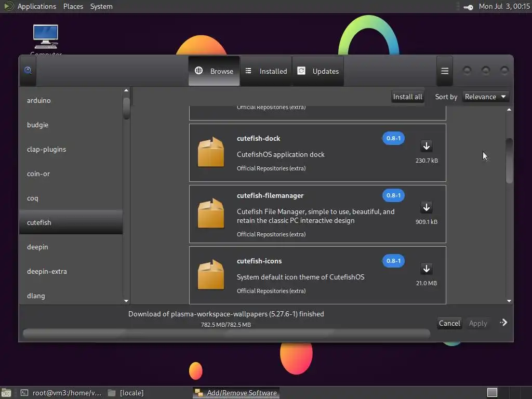This screenshot has width=532, height=399.
Task: Select the arduino group
Action: (x=71, y=100)
